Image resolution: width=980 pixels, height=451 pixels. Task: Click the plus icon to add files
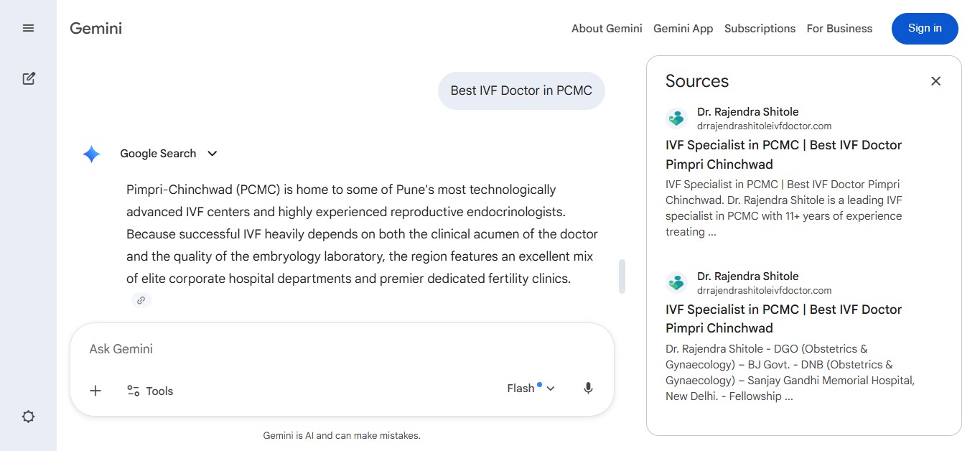click(95, 391)
